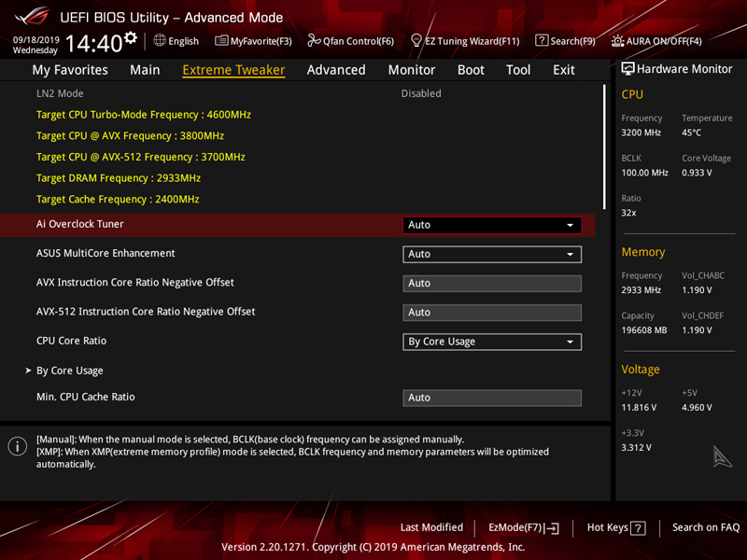Go to the Boot tab
Screen dimensions: 747x560
click(471, 70)
